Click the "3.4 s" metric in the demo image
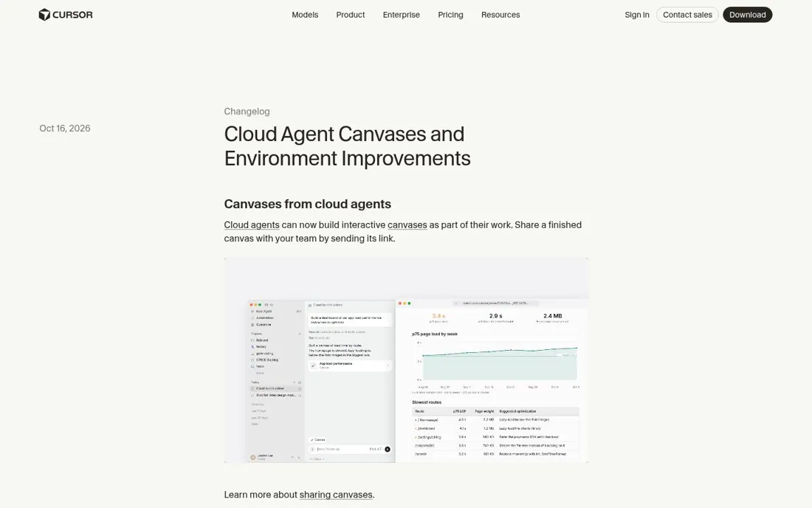Image resolution: width=812 pixels, height=508 pixels. [x=438, y=316]
